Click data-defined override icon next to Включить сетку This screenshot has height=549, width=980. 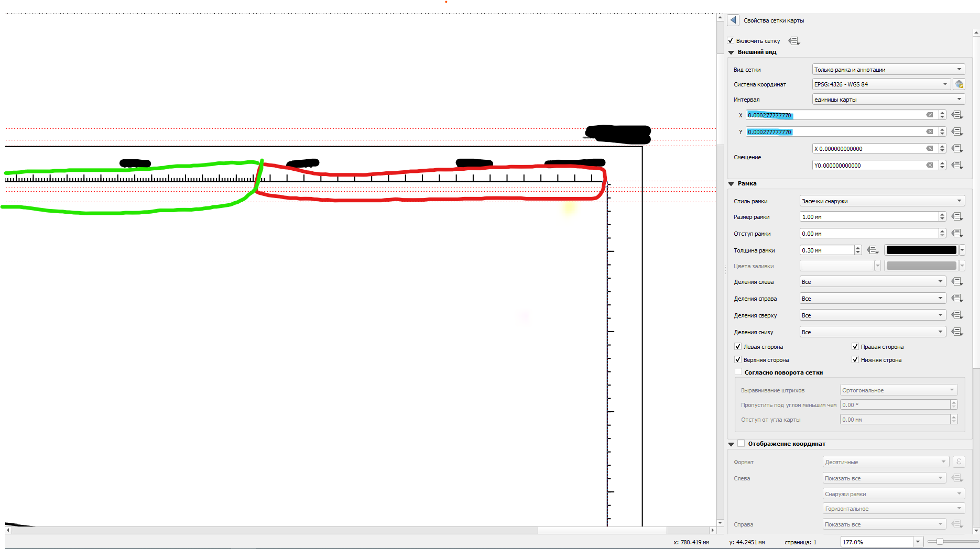click(793, 41)
